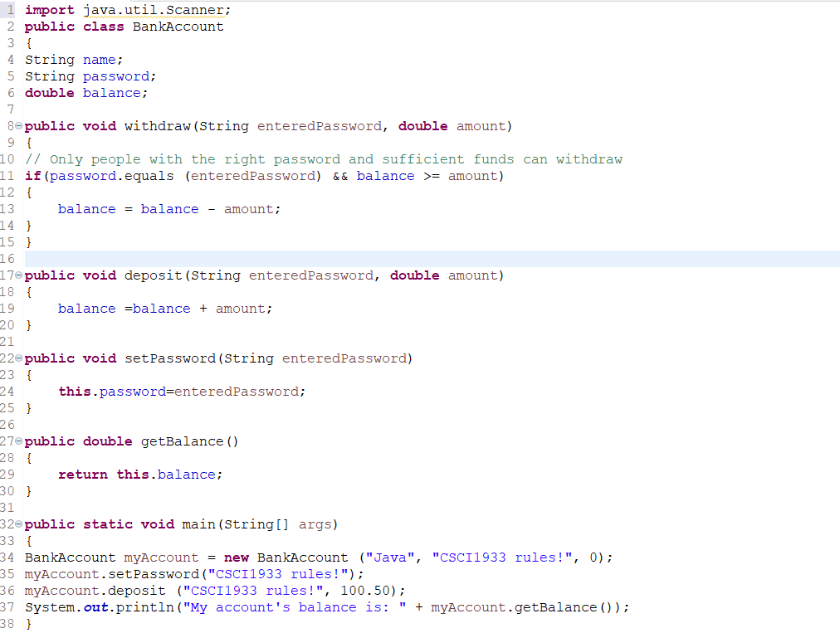Collapse the setPassword method fold marker

pos(17,358)
